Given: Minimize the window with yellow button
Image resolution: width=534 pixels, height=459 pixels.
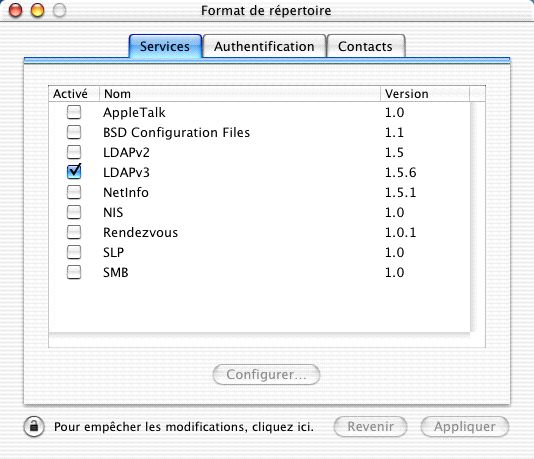Looking at the screenshot, I should [37, 10].
